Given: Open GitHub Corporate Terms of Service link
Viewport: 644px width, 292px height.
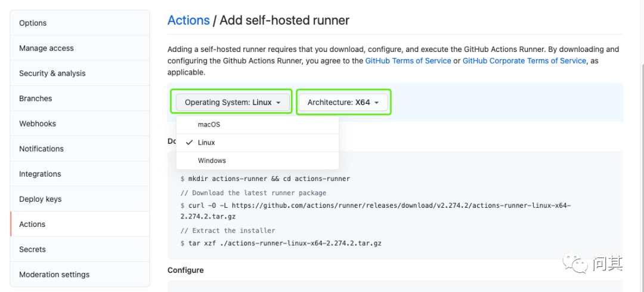Looking at the screenshot, I should 524,61.
